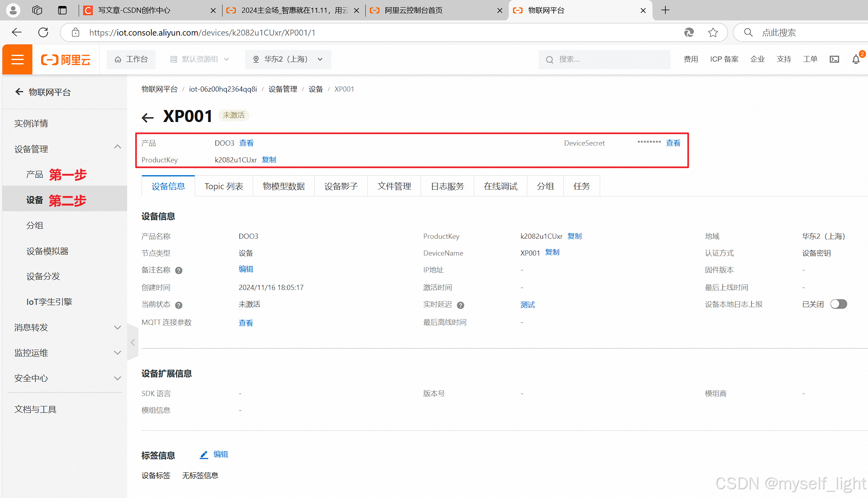Screen dimensions: 868x498
Task: Copy ProductKey in 设备信息 section
Action: pyautogui.click(x=575, y=236)
